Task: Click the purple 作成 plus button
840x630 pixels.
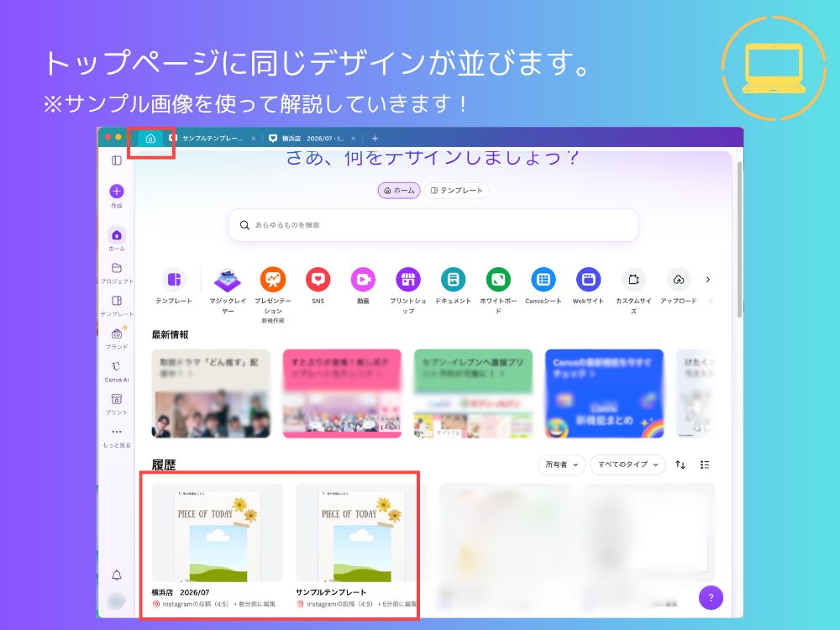Action: coord(117,192)
